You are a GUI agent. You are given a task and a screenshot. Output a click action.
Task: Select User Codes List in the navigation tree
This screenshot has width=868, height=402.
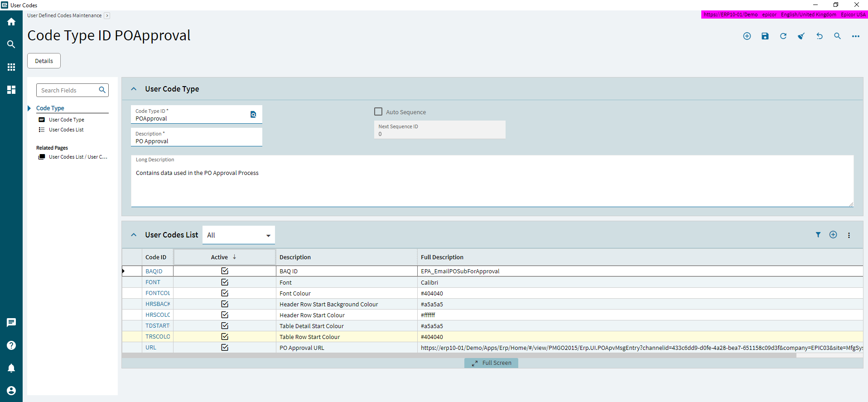tap(66, 130)
